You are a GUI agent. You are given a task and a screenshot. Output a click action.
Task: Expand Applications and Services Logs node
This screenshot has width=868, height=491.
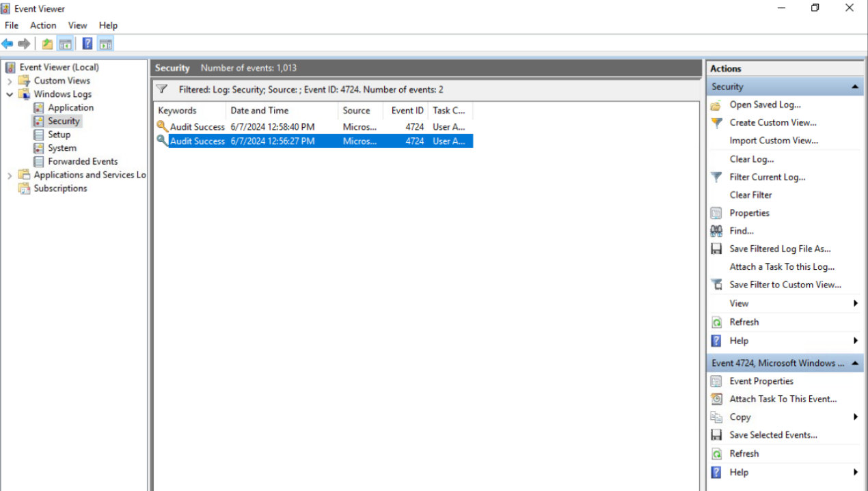10,176
